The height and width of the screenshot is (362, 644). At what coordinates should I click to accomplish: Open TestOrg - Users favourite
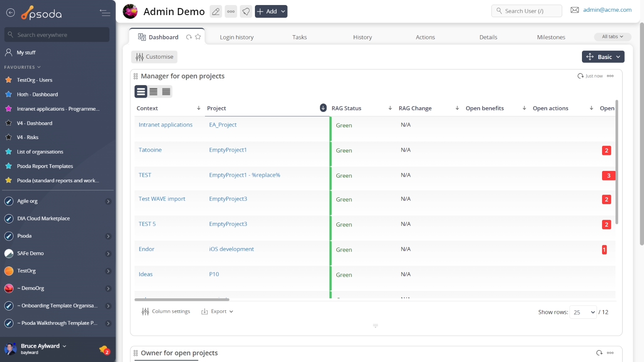pos(34,80)
